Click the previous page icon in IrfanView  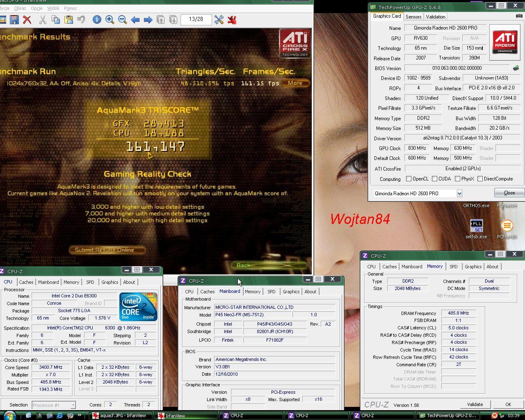pyautogui.click(x=161, y=20)
